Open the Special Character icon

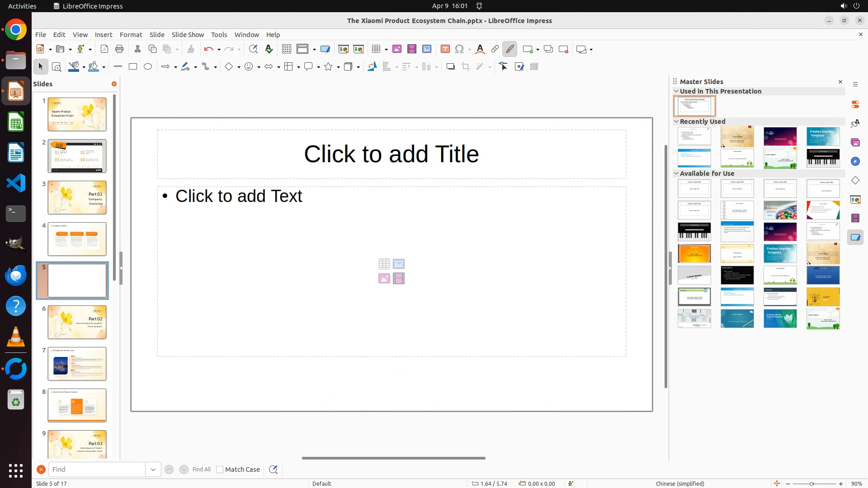[459, 49]
